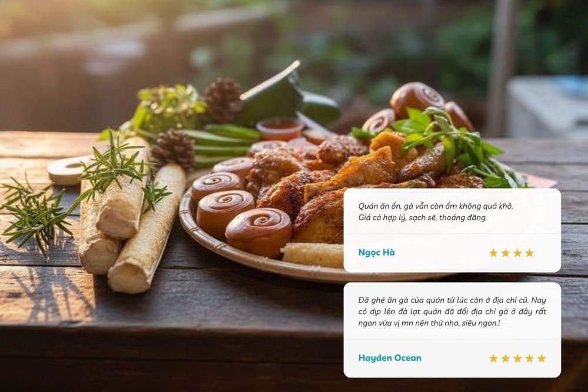Viewport: 588px width, 392px height.
Task: Click the second star in Hayden Ocean's rating
Action: click(x=506, y=359)
